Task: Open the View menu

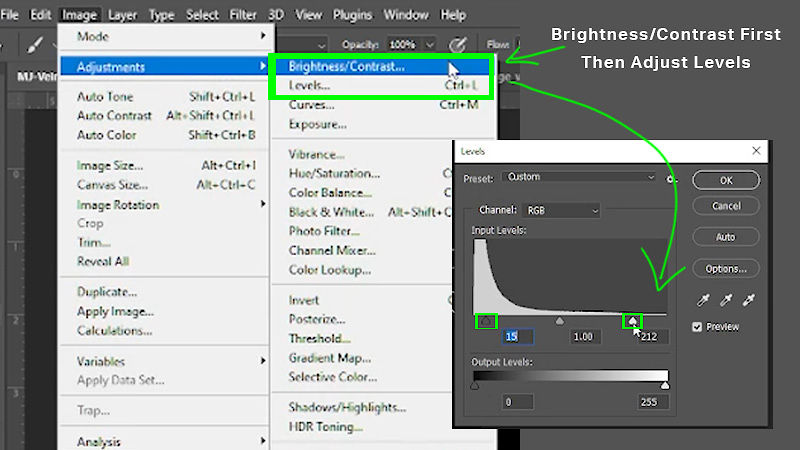Action: 308,15
